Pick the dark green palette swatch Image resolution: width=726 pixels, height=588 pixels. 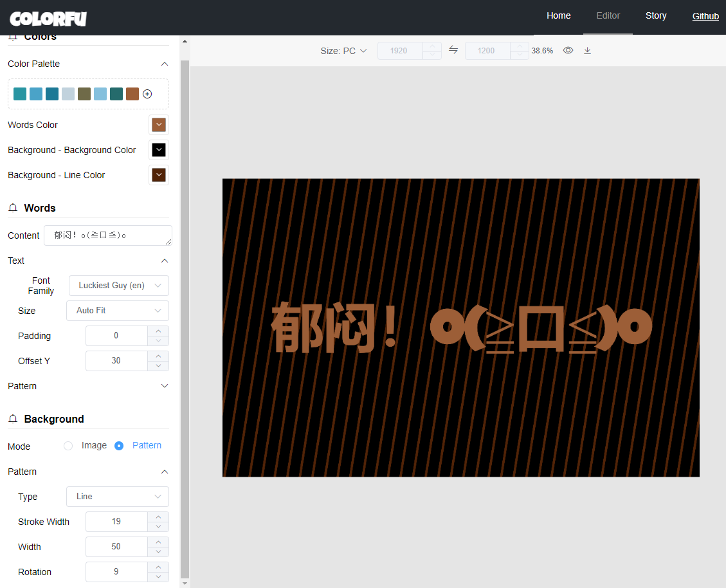116,94
